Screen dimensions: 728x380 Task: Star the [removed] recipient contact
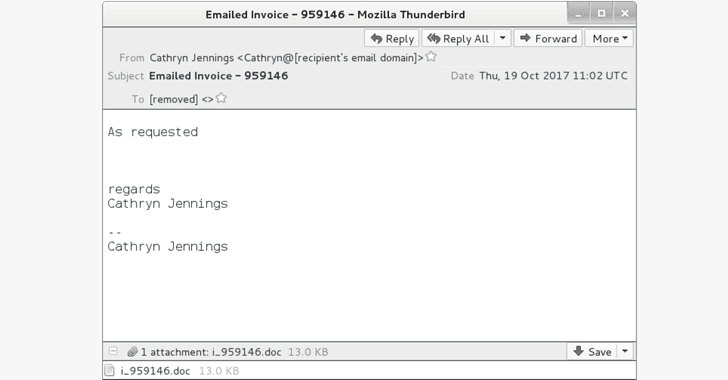[x=221, y=98]
